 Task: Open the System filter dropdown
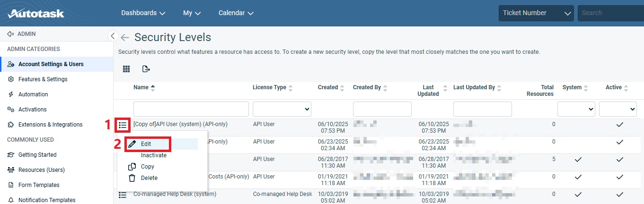pyautogui.click(x=576, y=109)
